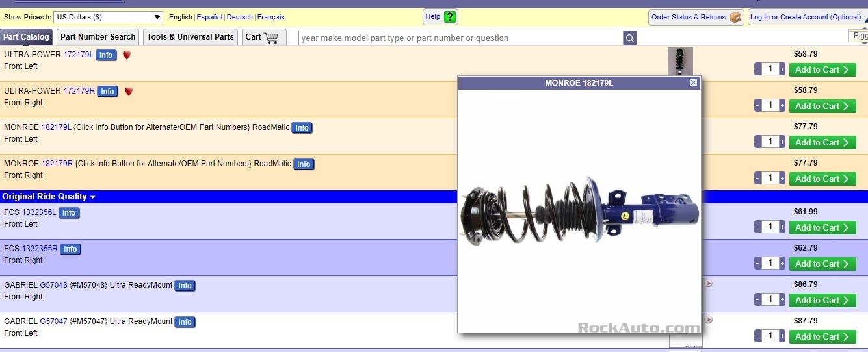Open part number link G57047
The height and width of the screenshot is (352, 868).
[x=54, y=321]
